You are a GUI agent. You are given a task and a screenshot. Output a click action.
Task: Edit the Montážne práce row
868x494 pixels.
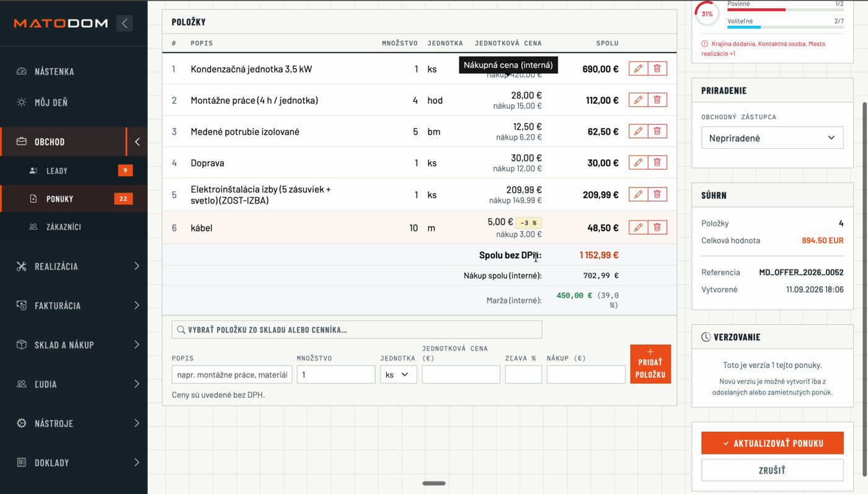pyautogui.click(x=638, y=100)
